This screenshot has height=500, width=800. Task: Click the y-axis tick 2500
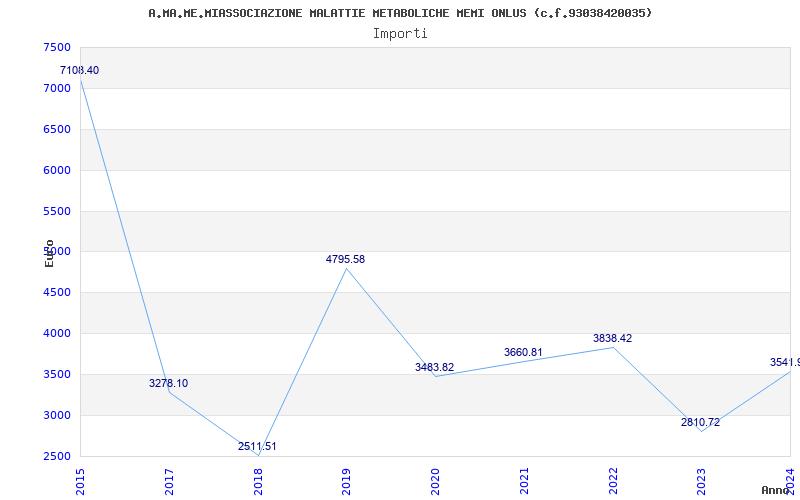click(57, 456)
